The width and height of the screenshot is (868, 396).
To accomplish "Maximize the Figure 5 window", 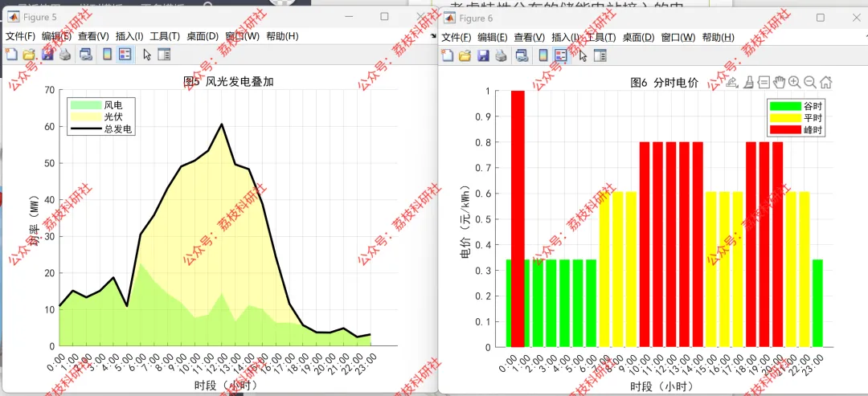I will [x=384, y=17].
